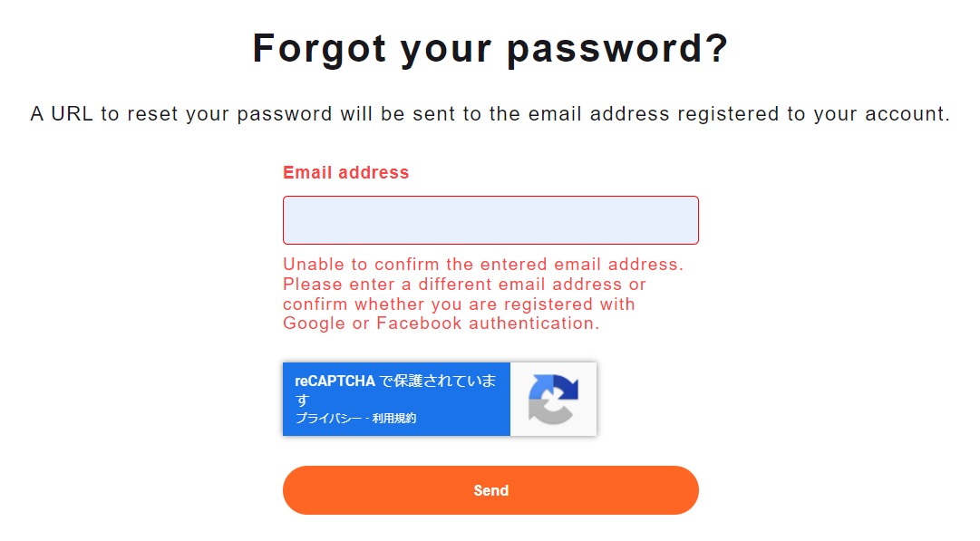Open the 利用規約 terms link
Image resolution: width=980 pixels, height=541 pixels.
coord(393,419)
